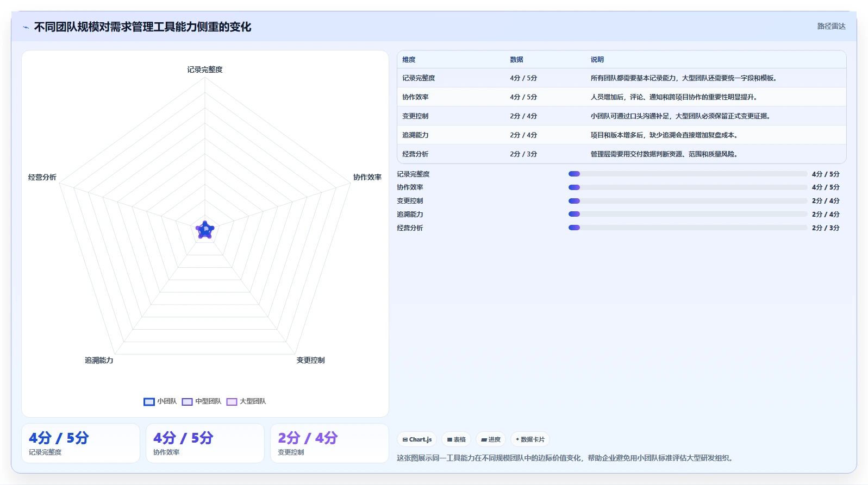Click the 2分 / 3分 value beside progress bar
This screenshot has width=868, height=485.
826,228
